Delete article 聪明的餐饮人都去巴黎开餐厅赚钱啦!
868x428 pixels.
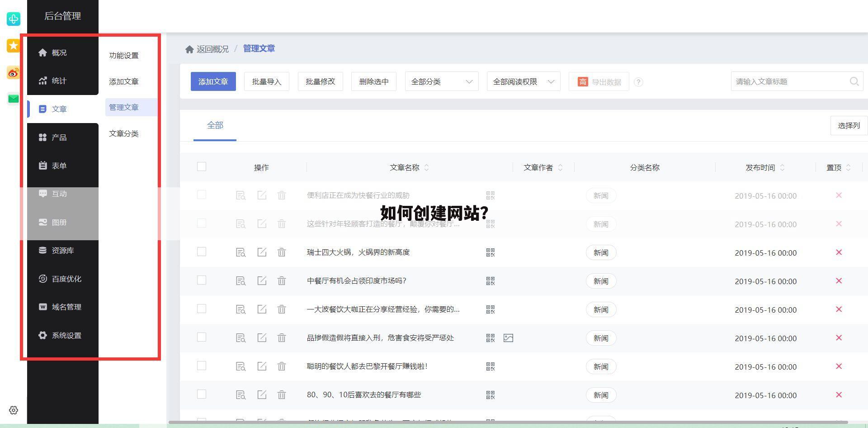(282, 366)
